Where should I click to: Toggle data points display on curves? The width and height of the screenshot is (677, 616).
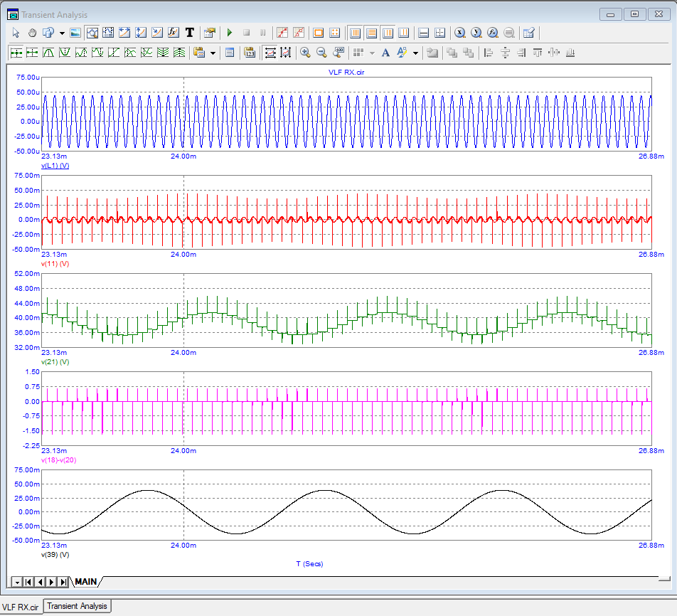click(282, 33)
